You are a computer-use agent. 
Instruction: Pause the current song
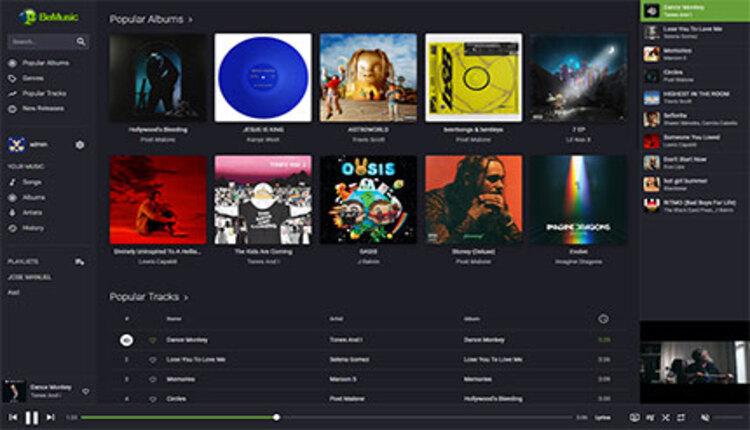coord(32,417)
